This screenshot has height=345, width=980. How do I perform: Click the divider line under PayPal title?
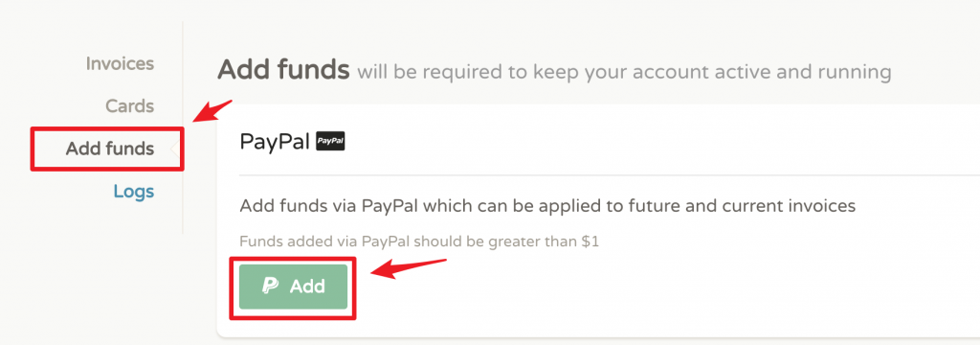610,175
